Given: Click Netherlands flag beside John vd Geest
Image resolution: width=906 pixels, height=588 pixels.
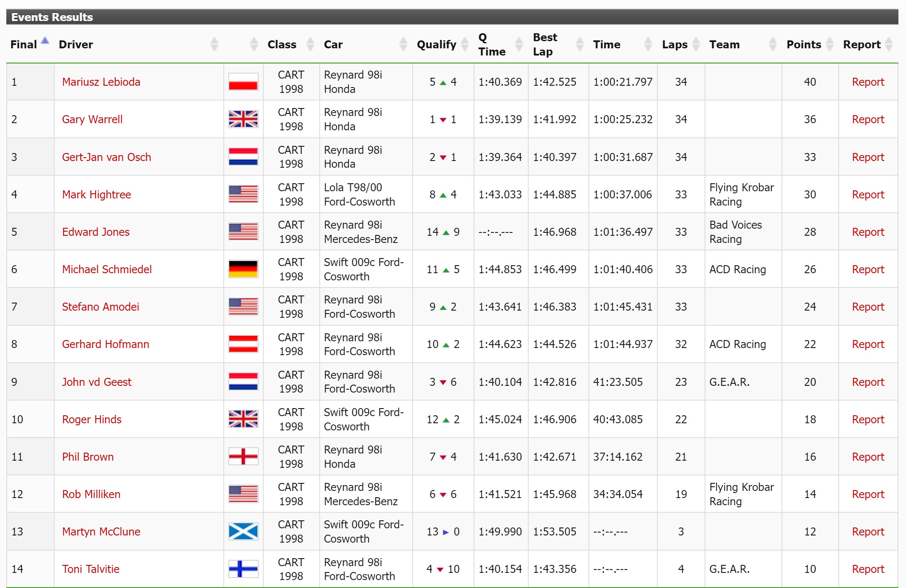Looking at the screenshot, I should tap(243, 382).
